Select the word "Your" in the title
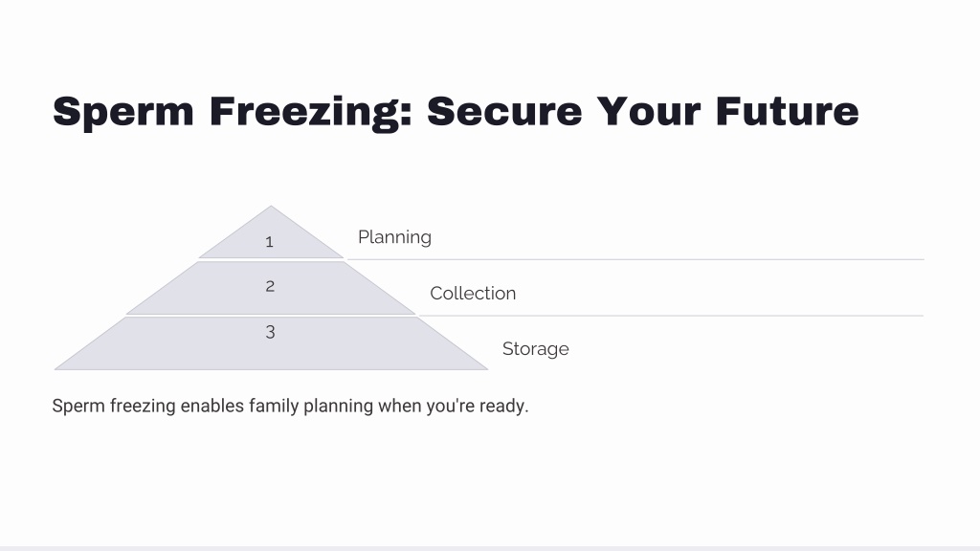This screenshot has height=551, width=980. tap(648, 111)
